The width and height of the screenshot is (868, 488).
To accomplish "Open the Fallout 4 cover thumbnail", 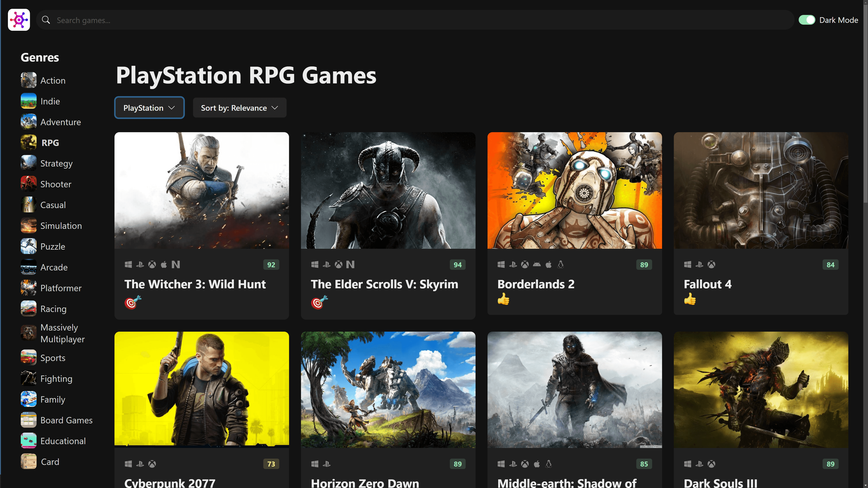I will point(761,190).
